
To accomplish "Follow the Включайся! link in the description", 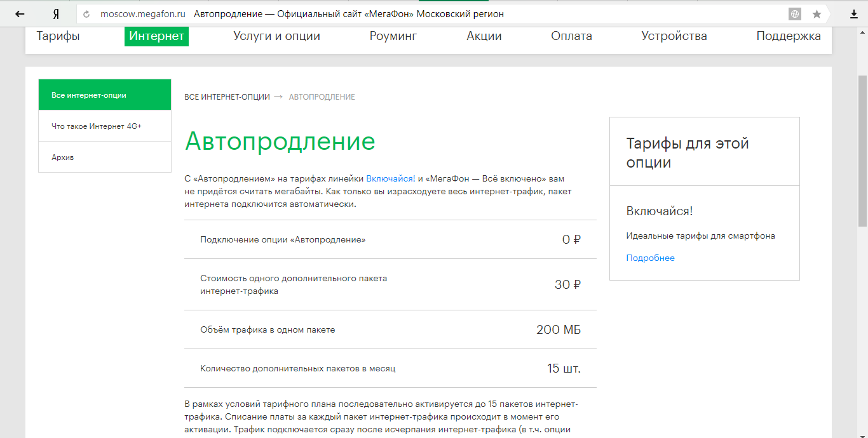I will 390,178.
